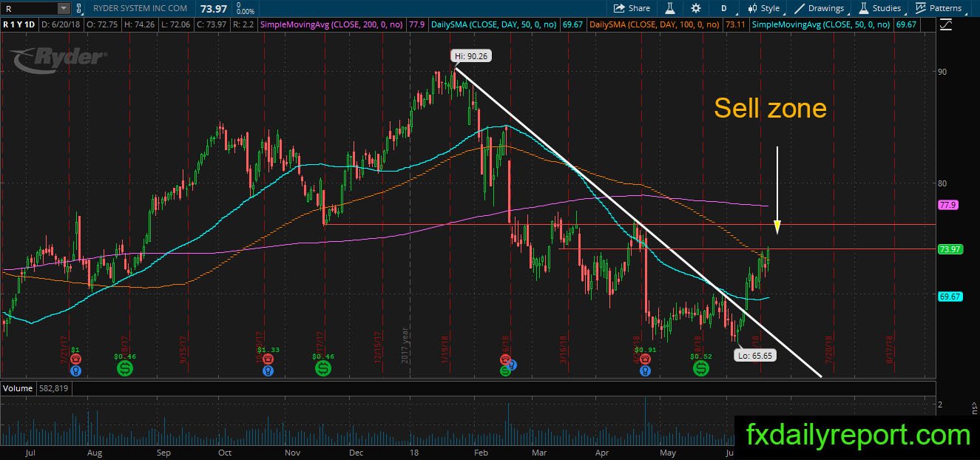Click the green 73.97 price-axis bubble
Screen dimensions: 980x460
(949, 249)
